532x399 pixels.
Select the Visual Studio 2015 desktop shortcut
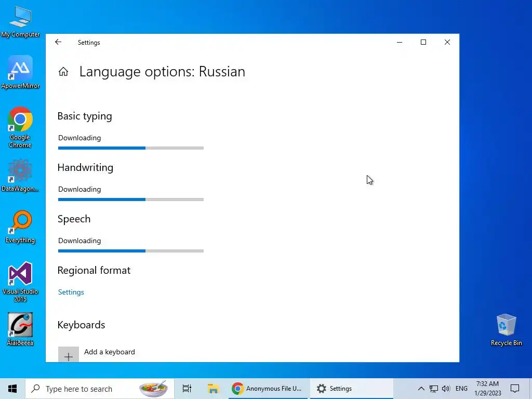(x=20, y=282)
